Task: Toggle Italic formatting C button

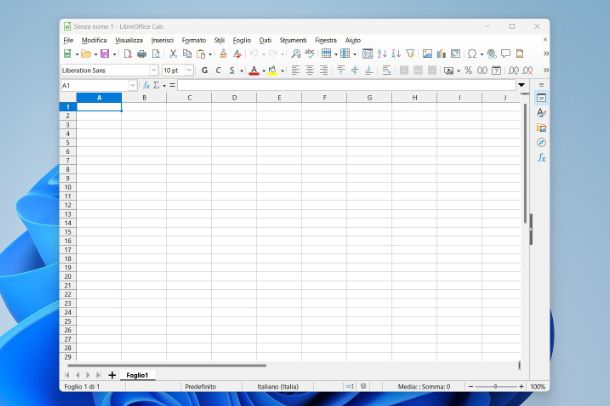Action: 218,71
